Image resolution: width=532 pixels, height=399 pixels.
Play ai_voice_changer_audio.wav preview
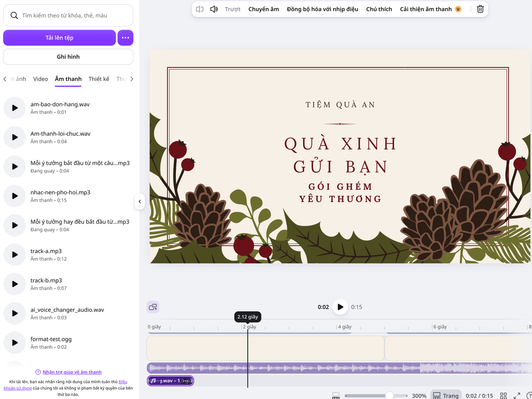15,313
